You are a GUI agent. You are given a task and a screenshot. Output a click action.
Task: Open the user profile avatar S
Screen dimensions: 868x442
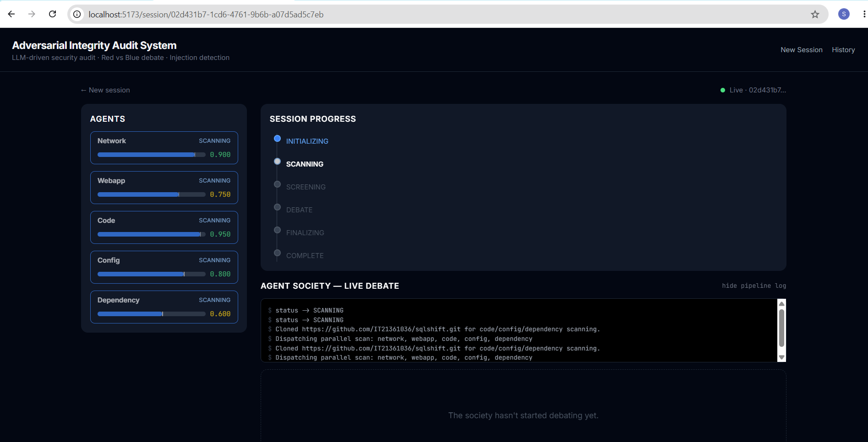[x=844, y=14]
